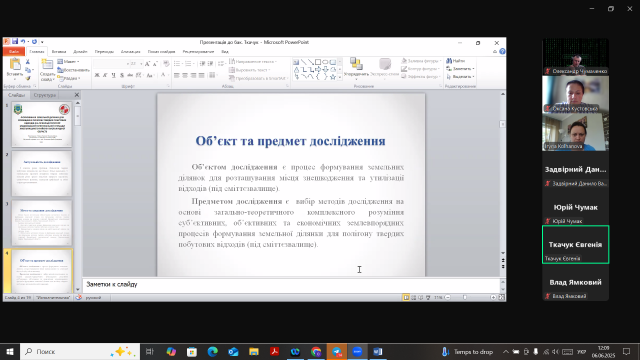Click the Найти (Find) button
The image size is (640, 360).
click(456, 61)
